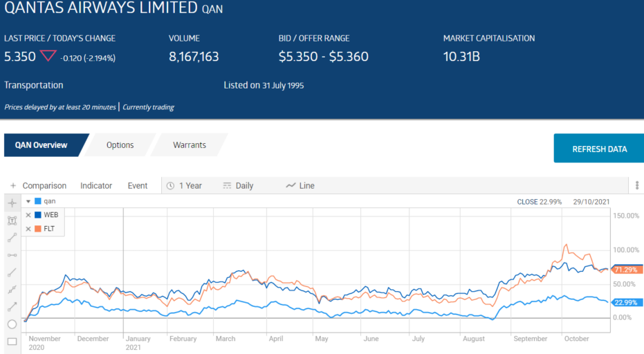Click the blue 22.99% axis label

click(627, 303)
